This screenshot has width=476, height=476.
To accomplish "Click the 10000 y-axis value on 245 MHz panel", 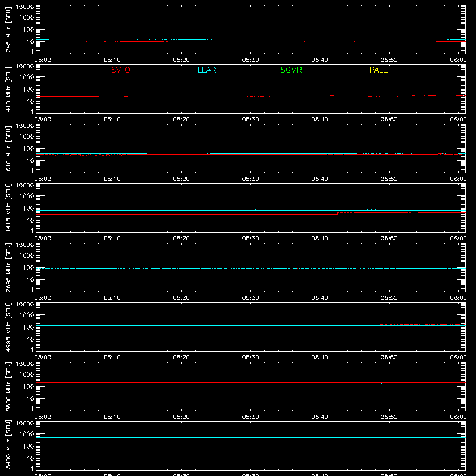I will [25, 7].
